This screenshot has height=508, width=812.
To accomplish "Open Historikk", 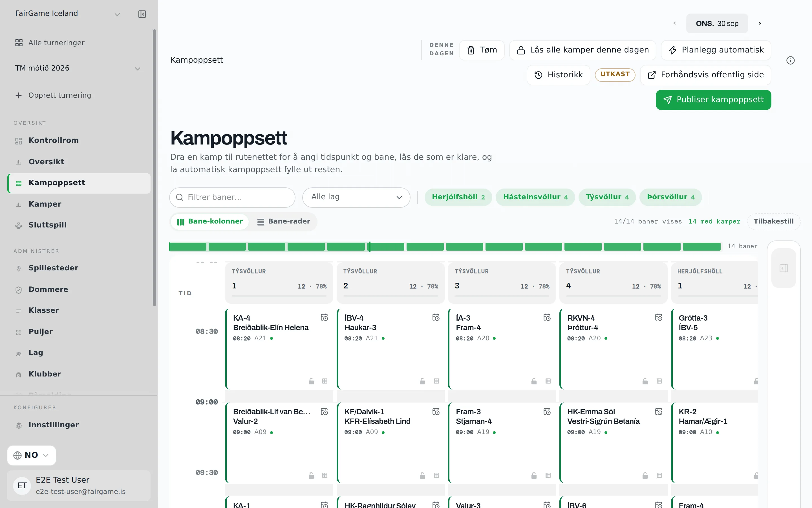I will 558,75.
